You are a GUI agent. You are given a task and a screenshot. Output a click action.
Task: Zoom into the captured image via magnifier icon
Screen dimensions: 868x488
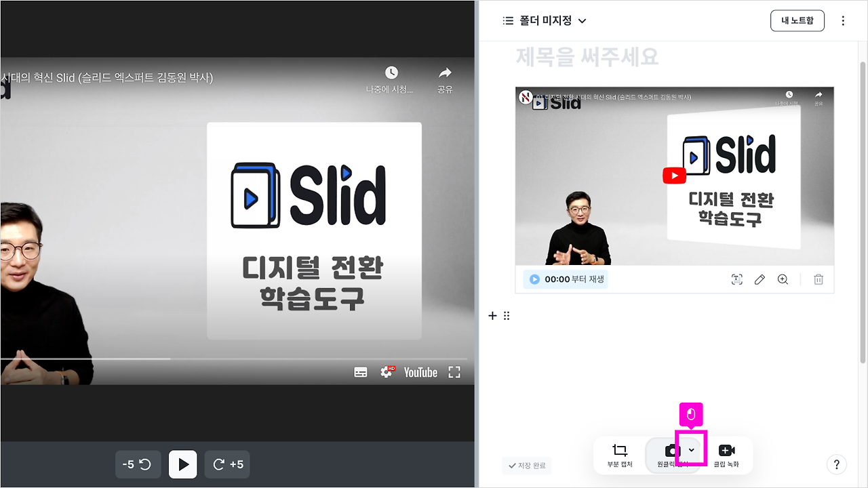(783, 279)
